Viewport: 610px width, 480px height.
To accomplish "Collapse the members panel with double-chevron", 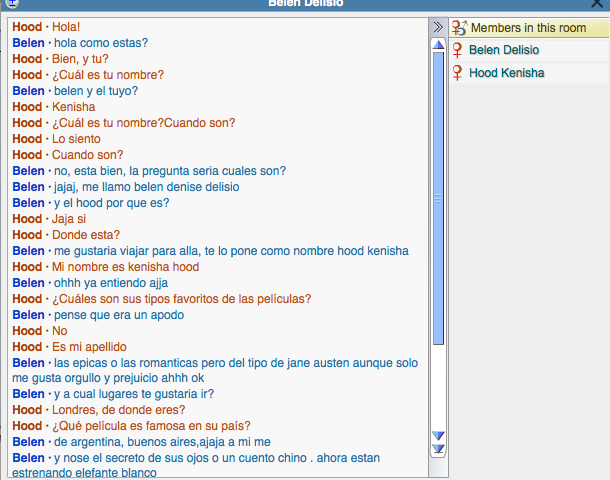I will pyautogui.click(x=437, y=26).
